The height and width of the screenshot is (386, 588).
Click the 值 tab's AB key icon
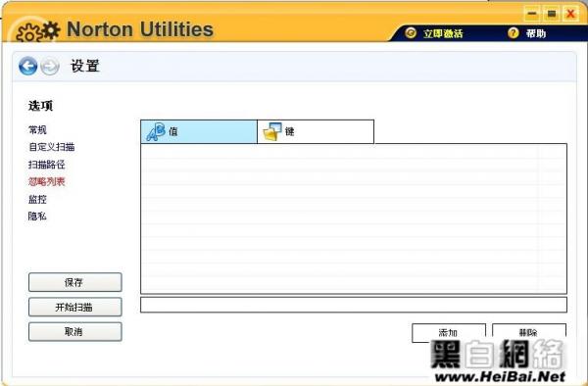(155, 132)
